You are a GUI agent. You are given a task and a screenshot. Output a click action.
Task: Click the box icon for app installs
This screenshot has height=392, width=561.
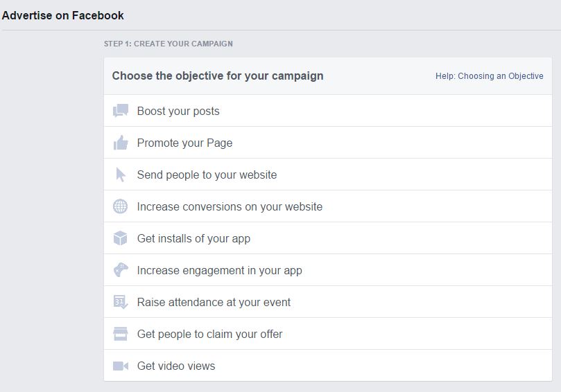121,238
